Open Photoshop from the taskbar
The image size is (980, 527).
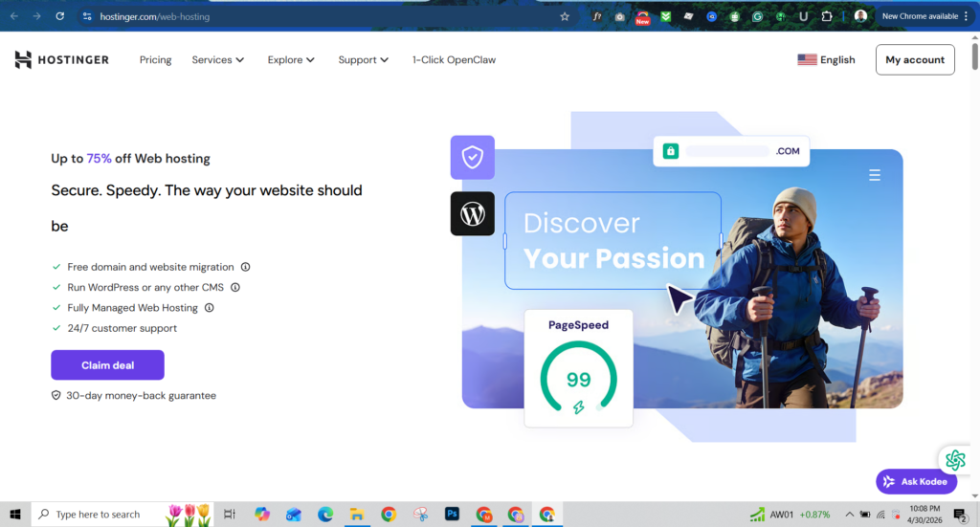(x=452, y=514)
